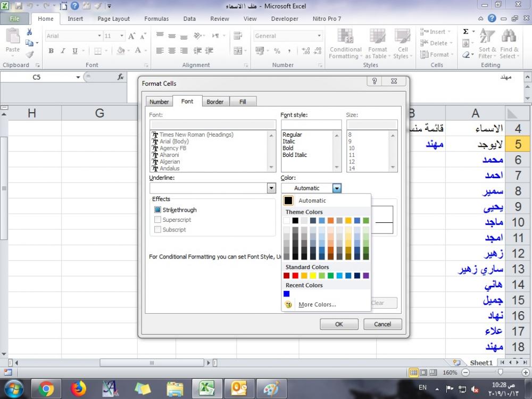The width and height of the screenshot is (532, 399).
Task: Pick the standard purple color swatch
Action: coord(366,276)
